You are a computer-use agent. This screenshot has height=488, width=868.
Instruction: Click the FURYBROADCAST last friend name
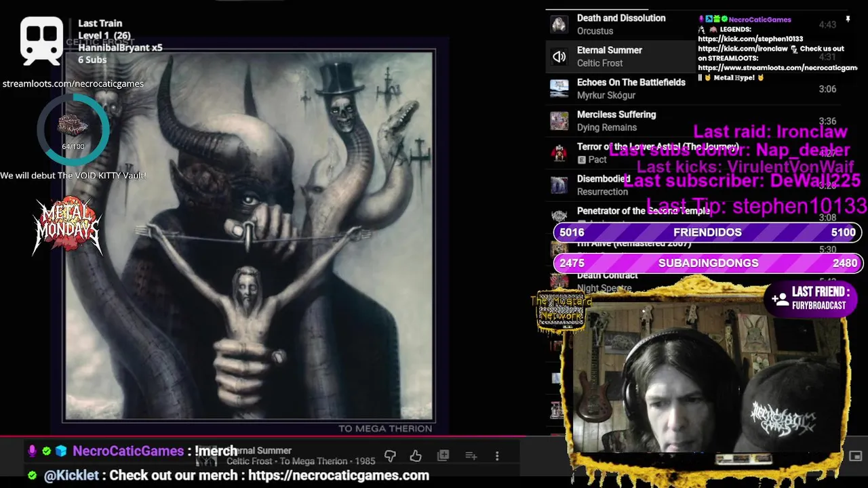pos(818,306)
